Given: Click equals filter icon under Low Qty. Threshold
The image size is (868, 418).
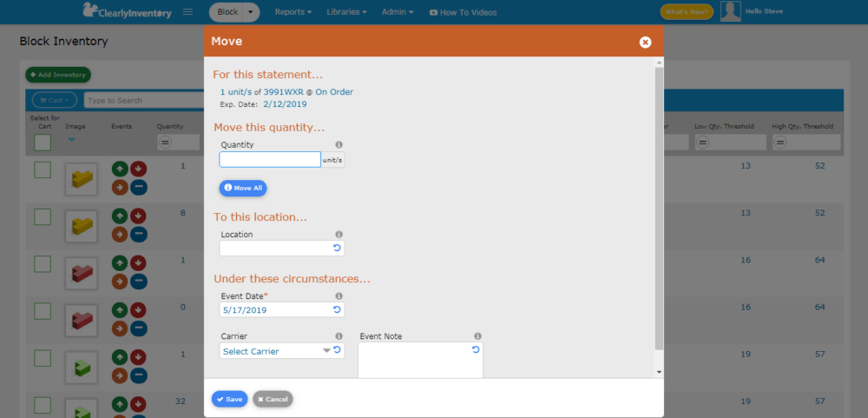Looking at the screenshot, I should point(702,143).
